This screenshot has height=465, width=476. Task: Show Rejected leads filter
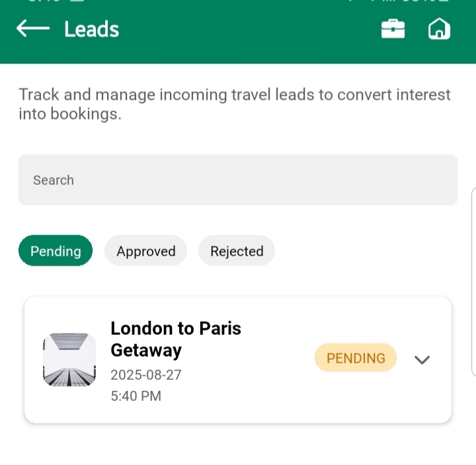point(237,251)
